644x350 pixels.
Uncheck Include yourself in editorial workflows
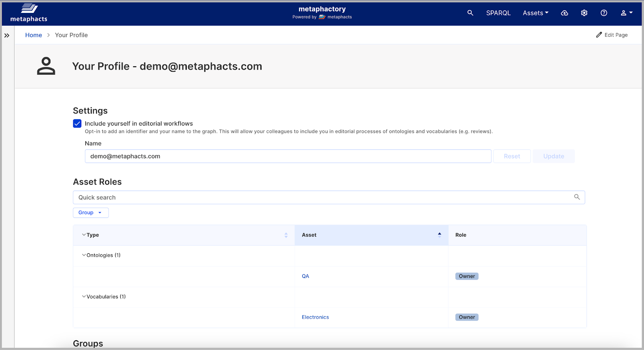pyautogui.click(x=77, y=124)
